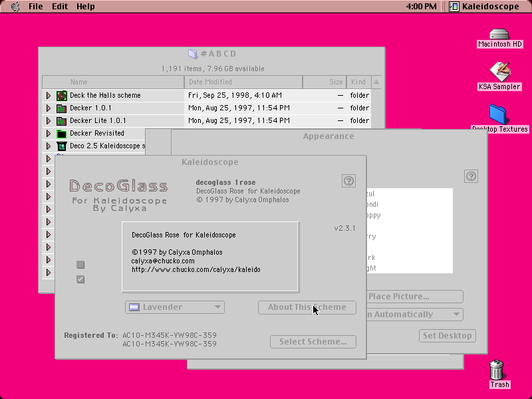
Task: Open the Kaleidoscope application menu
Action: (484, 7)
